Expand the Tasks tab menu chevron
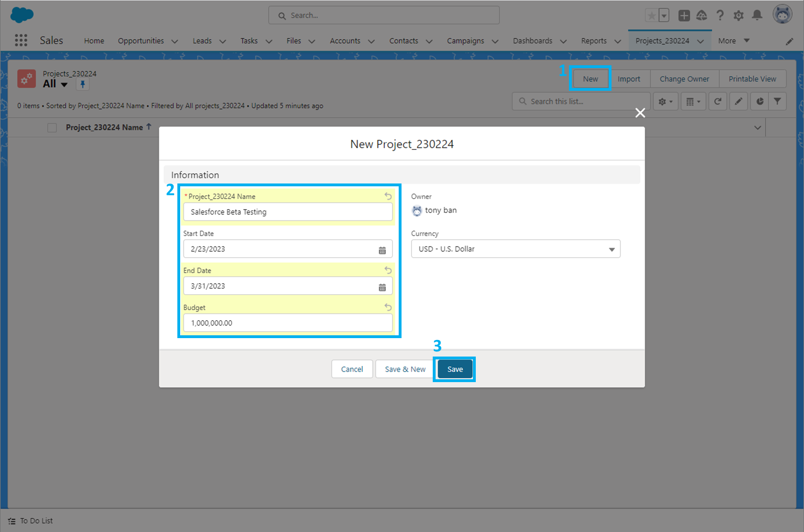 pyautogui.click(x=269, y=41)
